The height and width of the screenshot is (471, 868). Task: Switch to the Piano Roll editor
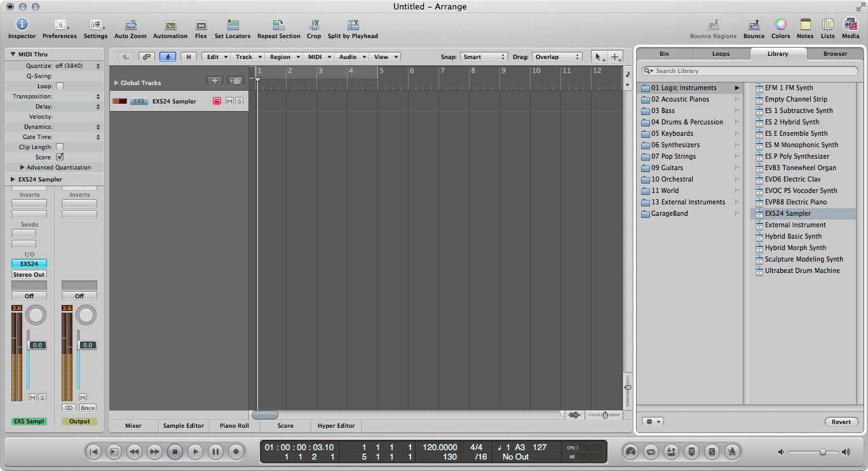tap(234, 425)
